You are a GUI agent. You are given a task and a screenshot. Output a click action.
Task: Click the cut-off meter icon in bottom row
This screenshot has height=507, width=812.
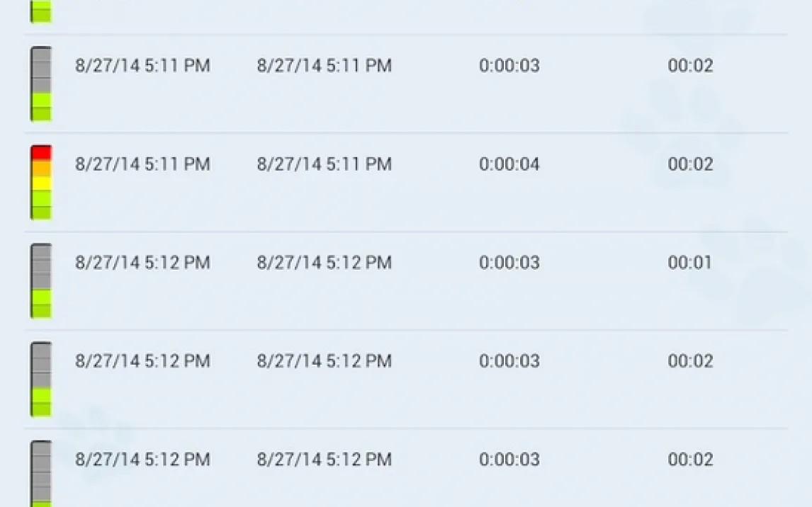pyautogui.click(x=41, y=473)
